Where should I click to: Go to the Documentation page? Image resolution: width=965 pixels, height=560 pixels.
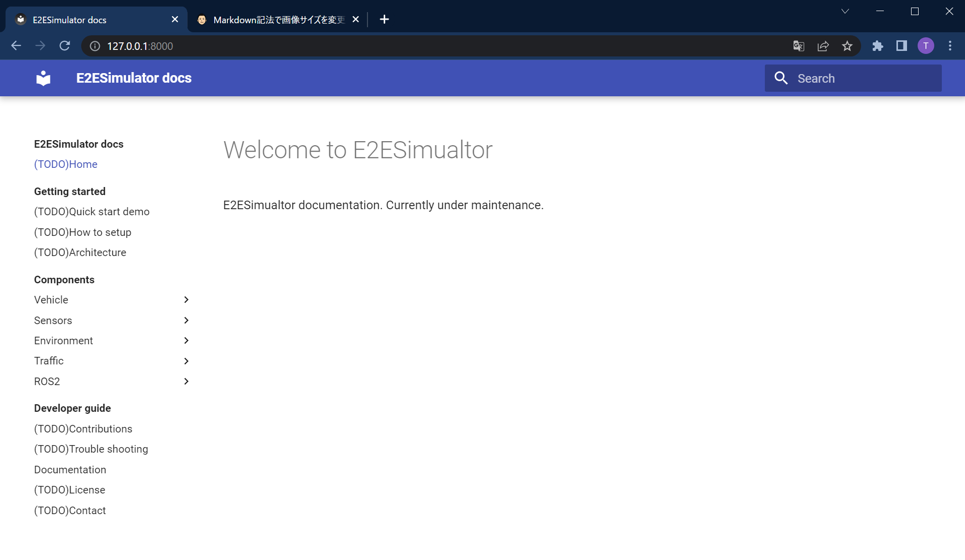pyautogui.click(x=70, y=470)
